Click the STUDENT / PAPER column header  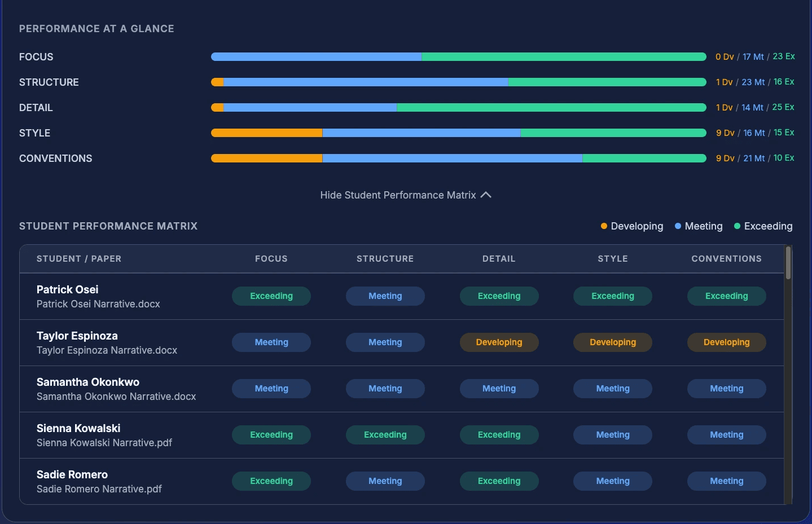[x=79, y=259]
